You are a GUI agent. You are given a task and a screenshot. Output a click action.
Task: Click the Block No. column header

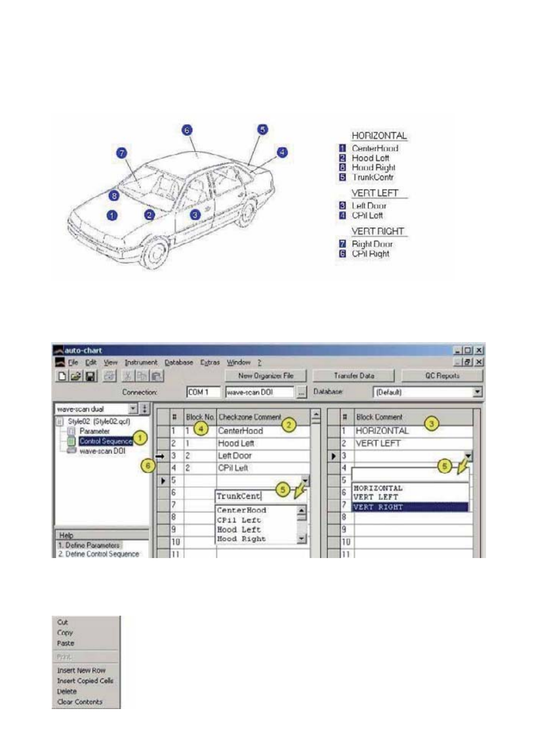click(x=200, y=417)
